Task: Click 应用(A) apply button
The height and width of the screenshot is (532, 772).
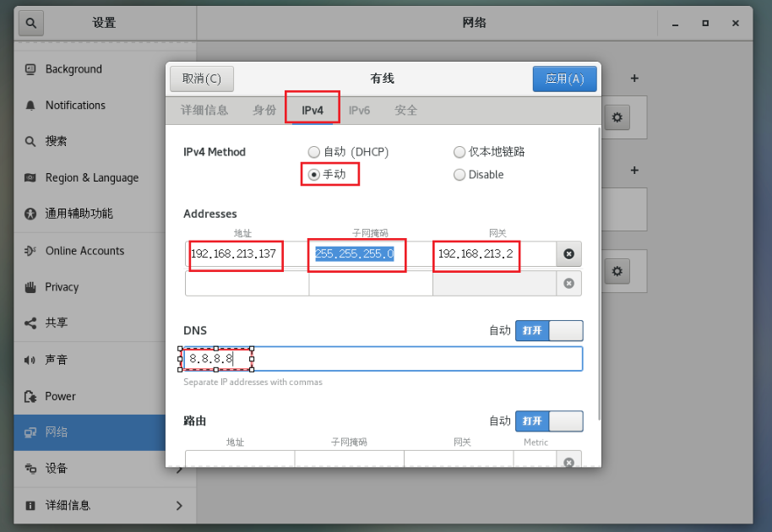Action: (565, 79)
